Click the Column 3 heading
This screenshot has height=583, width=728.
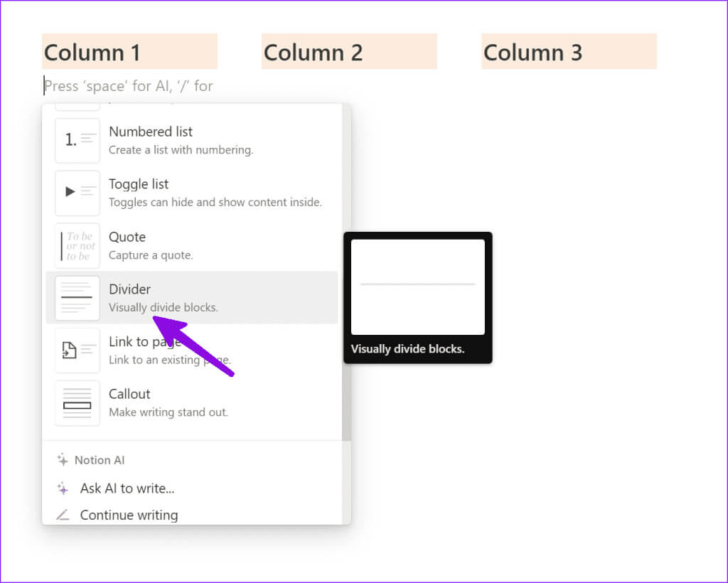569,51
